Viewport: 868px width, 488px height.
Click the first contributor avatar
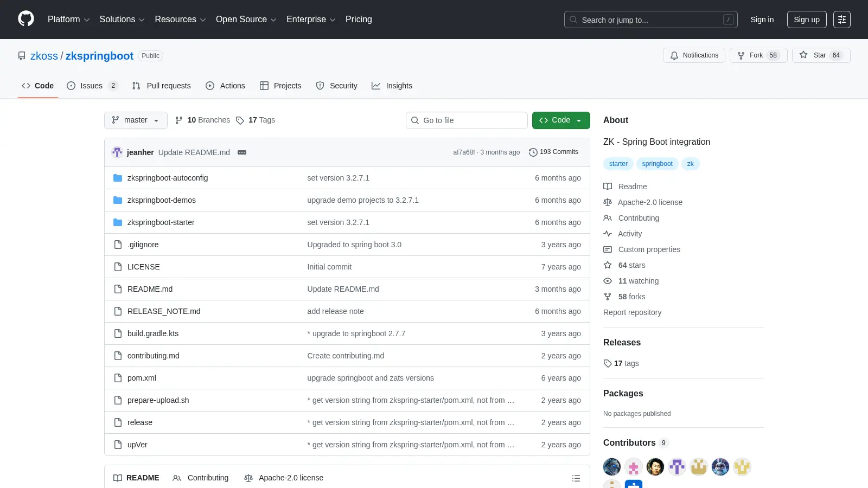612,467
